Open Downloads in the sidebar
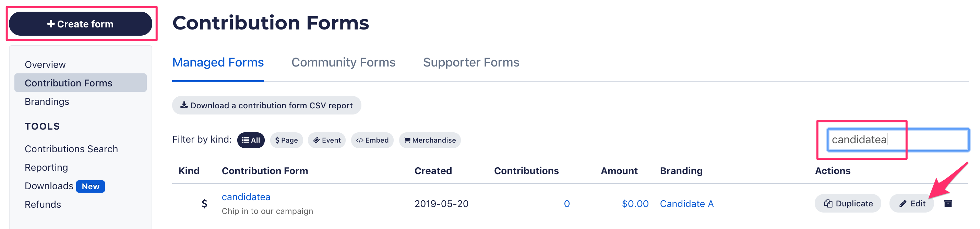 49,186
